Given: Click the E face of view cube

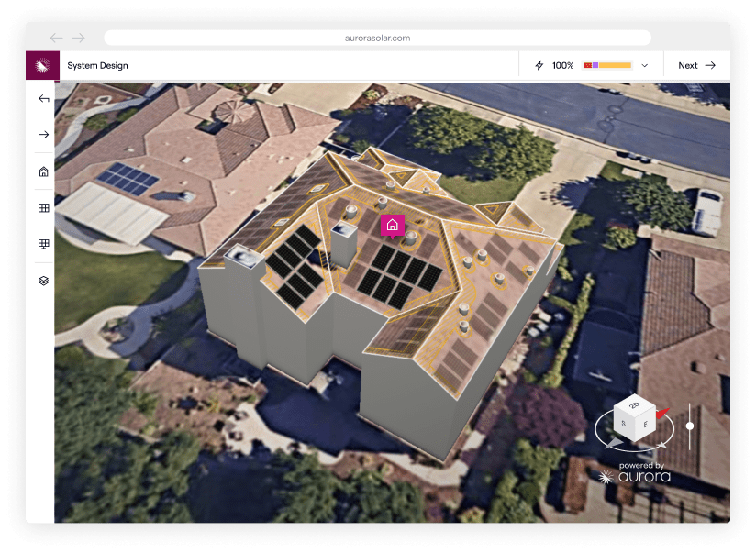Looking at the screenshot, I should coord(646,426).
